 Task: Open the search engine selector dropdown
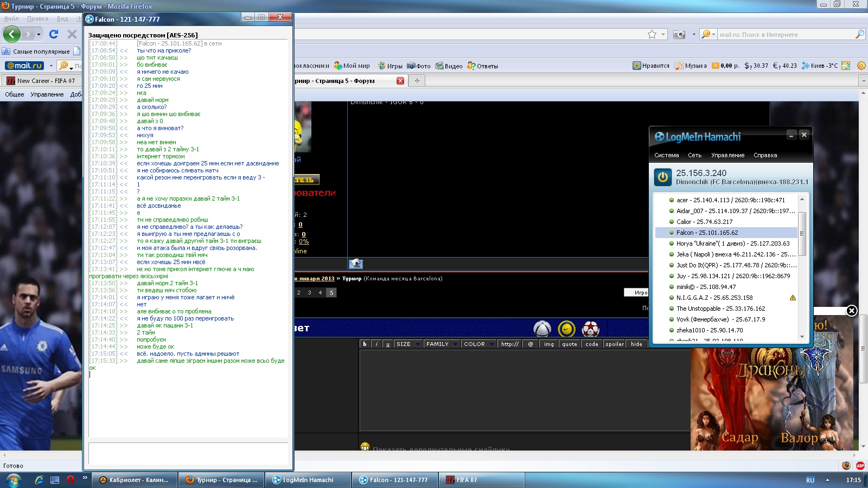tap(708, 34)
